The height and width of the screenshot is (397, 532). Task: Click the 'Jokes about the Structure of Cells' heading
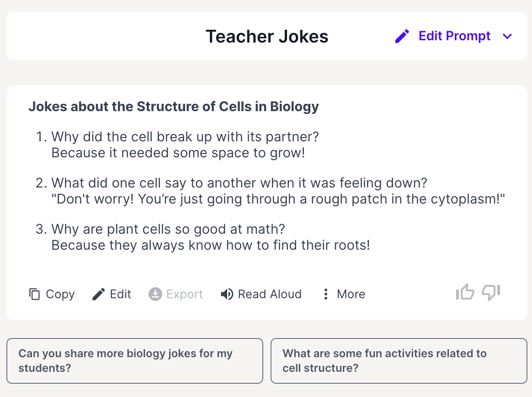(x=174, y=107)
